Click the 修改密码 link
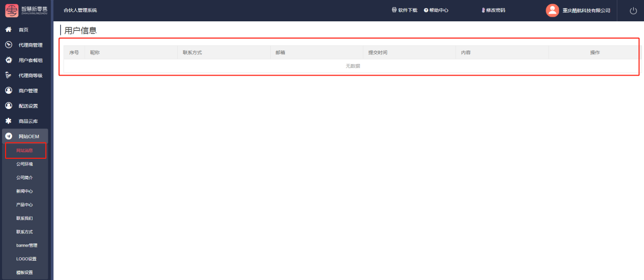The image size is (644, 280). coord(496,10)
